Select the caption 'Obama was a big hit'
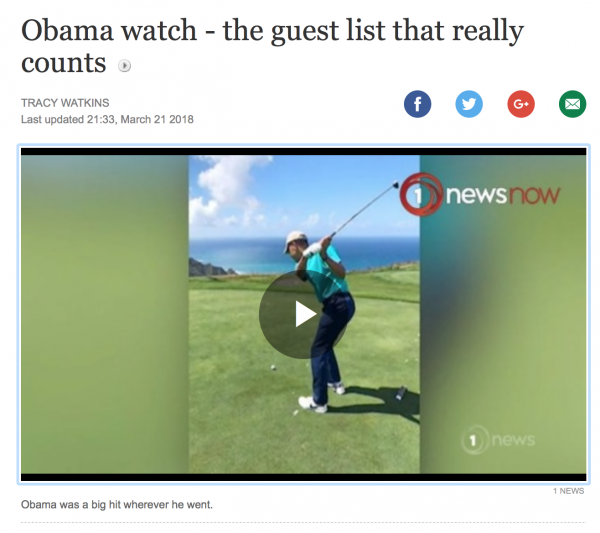 click(117, 505)
